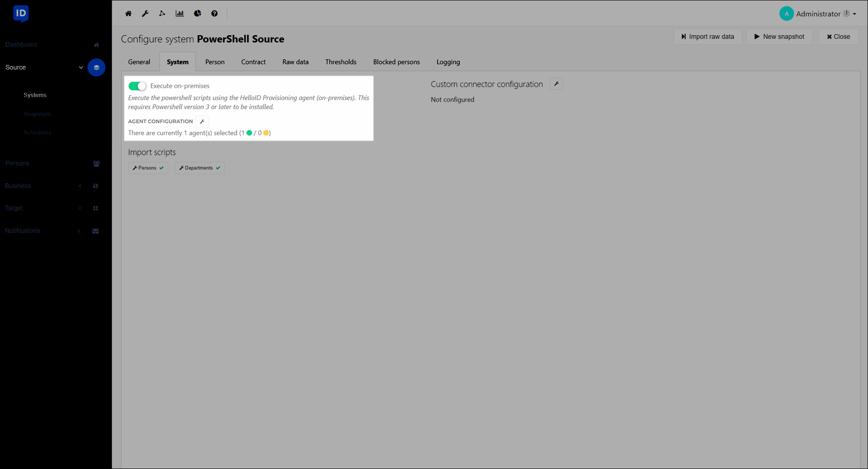The width and height of the screenshot is (868, 469).
Task: Click the Notifications menu label
Action: [x=23, y=231]
